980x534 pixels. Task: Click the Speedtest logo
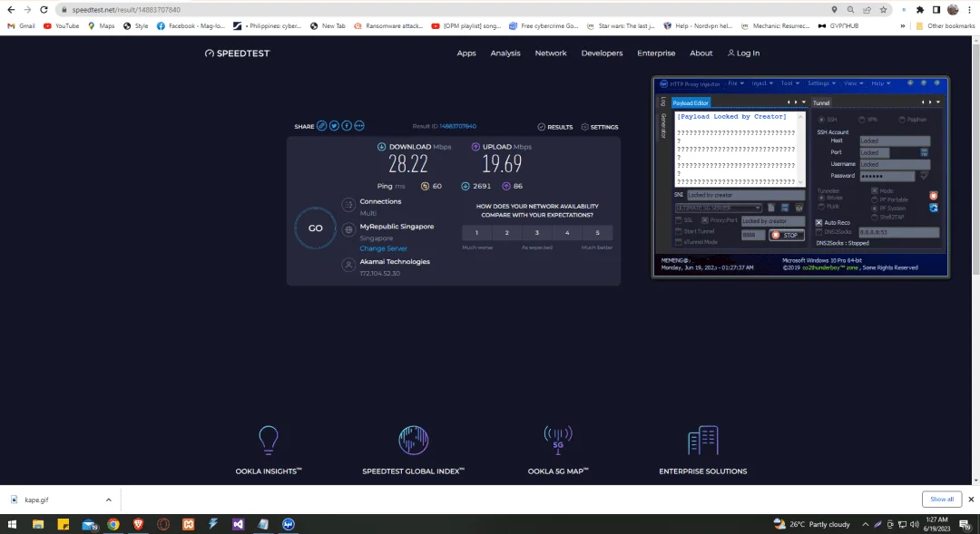(x=237, y=53)
